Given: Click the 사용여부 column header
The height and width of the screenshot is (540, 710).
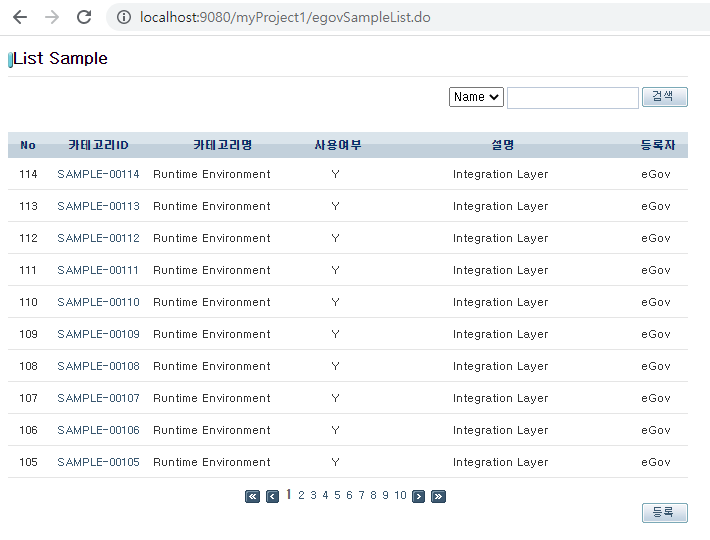Looking at the screenshot, I should (x=338, y=145).
